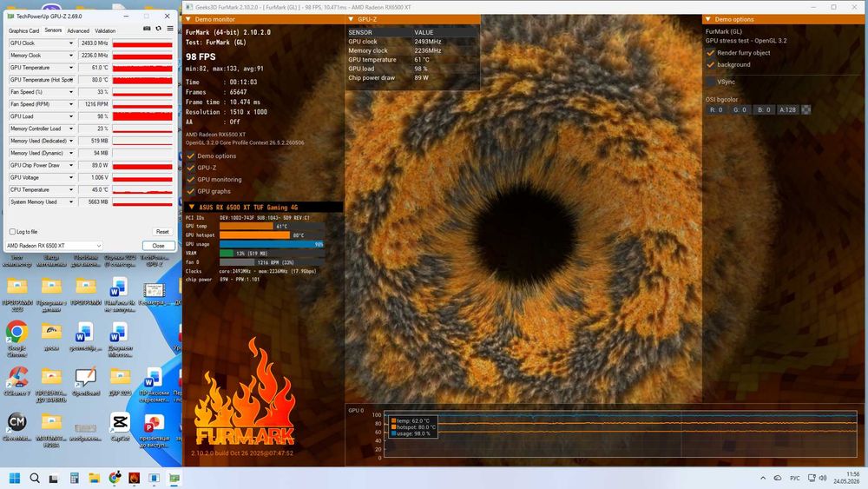
Task: Click the B: 0 color field
Action: click(x=764, y=109)
